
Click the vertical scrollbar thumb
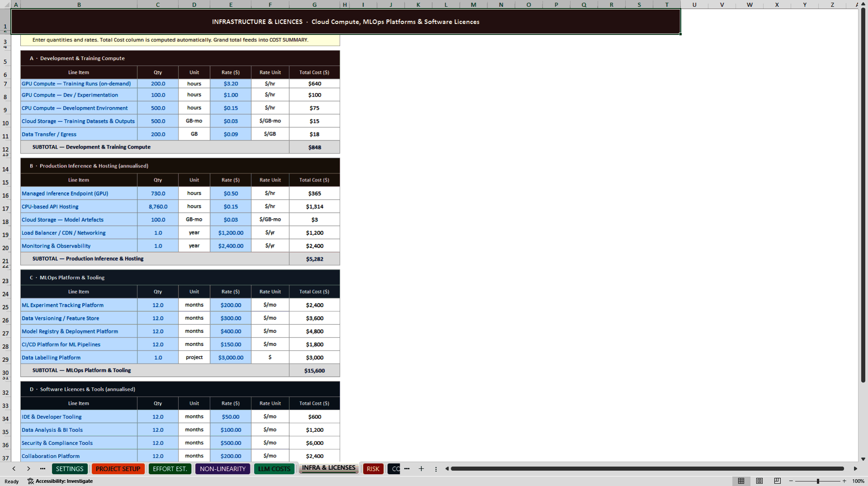coord(863,195)
